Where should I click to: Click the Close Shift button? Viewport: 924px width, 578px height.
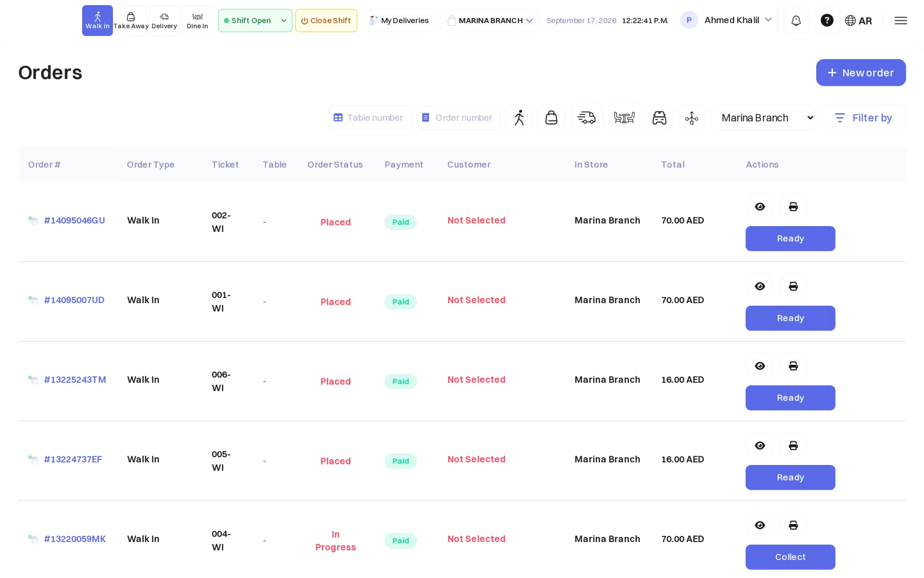tap(326, 21)
